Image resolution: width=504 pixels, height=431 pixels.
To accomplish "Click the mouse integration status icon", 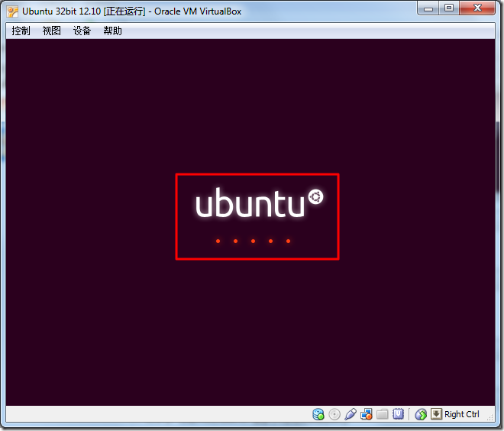I will coord(421,414).
